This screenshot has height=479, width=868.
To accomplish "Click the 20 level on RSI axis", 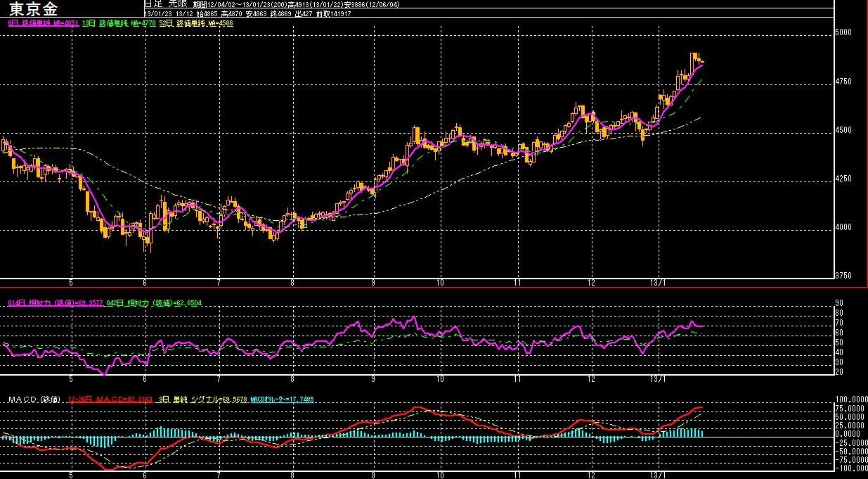I will [839, 371].
